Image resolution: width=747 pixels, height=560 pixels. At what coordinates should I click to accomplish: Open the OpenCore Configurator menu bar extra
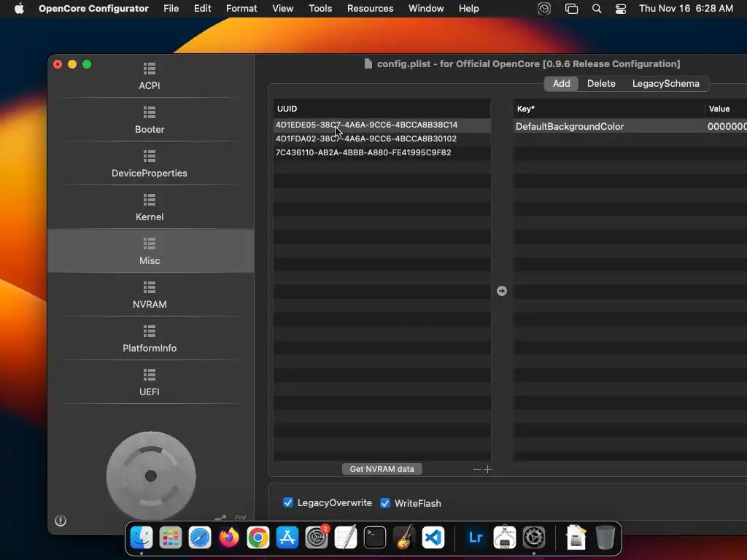(544, 9)
